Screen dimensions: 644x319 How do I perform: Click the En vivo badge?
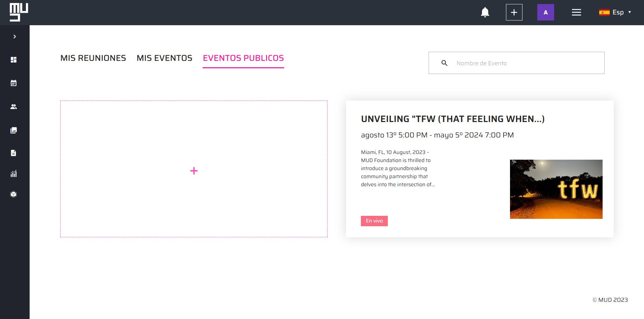click(x=374, y=221)
